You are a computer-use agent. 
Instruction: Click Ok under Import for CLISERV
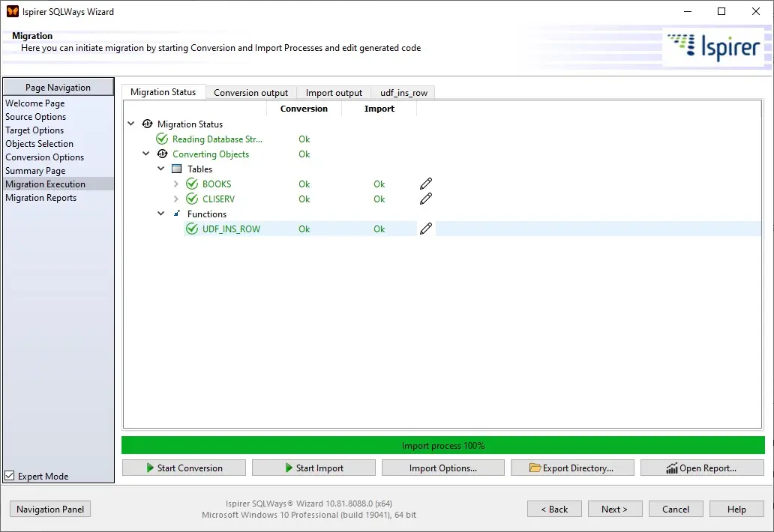(379, 199)
